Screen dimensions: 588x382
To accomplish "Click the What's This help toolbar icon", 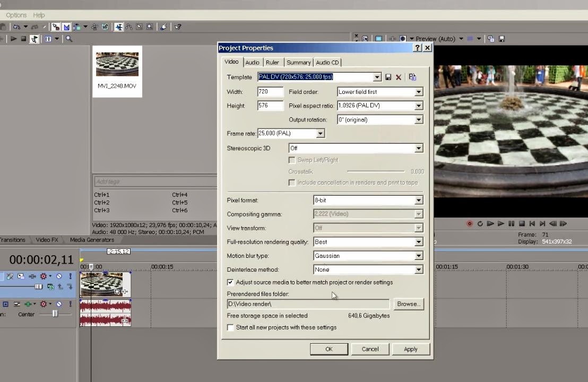I will (178, 27).
